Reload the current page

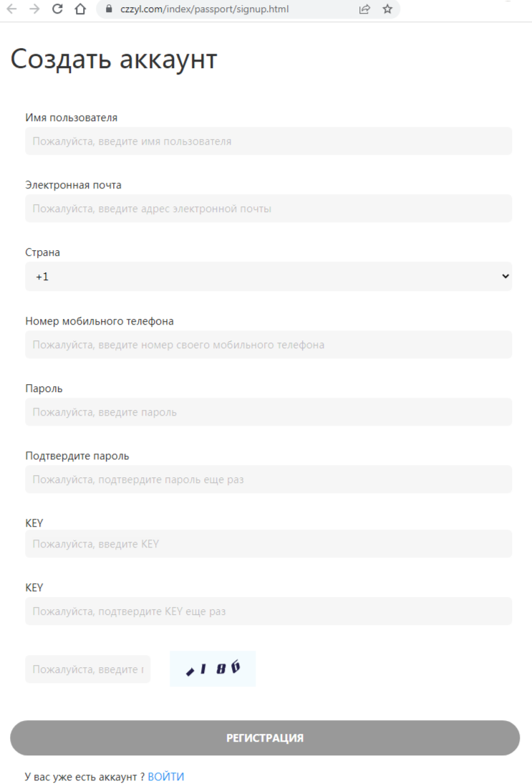click(x=58, y=9)
